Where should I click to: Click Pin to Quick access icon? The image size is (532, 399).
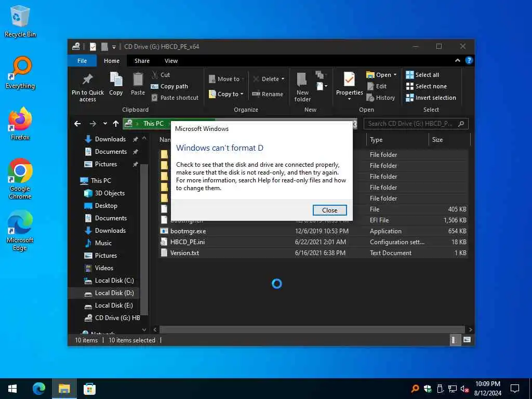pyautogui.click(x=87, y=87)
